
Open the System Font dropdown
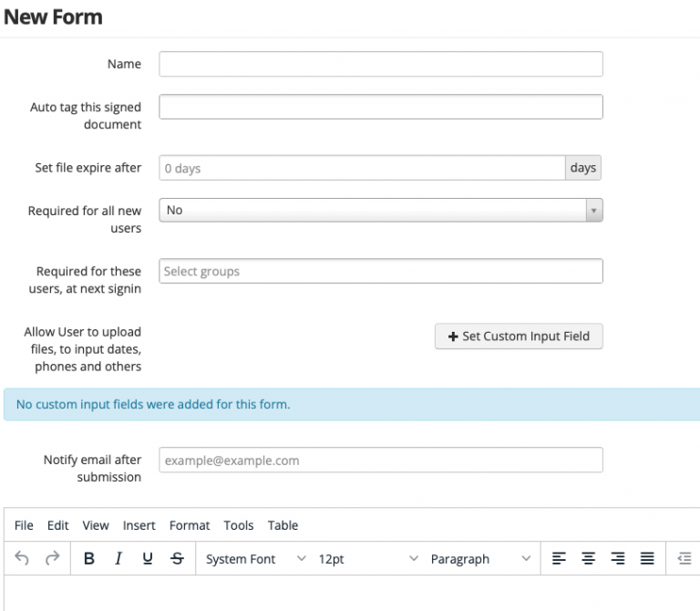point(255,559)
